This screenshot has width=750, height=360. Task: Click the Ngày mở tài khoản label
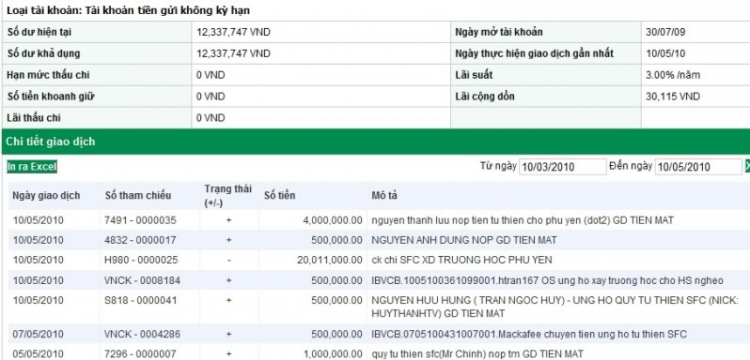[x=499, y=33]
